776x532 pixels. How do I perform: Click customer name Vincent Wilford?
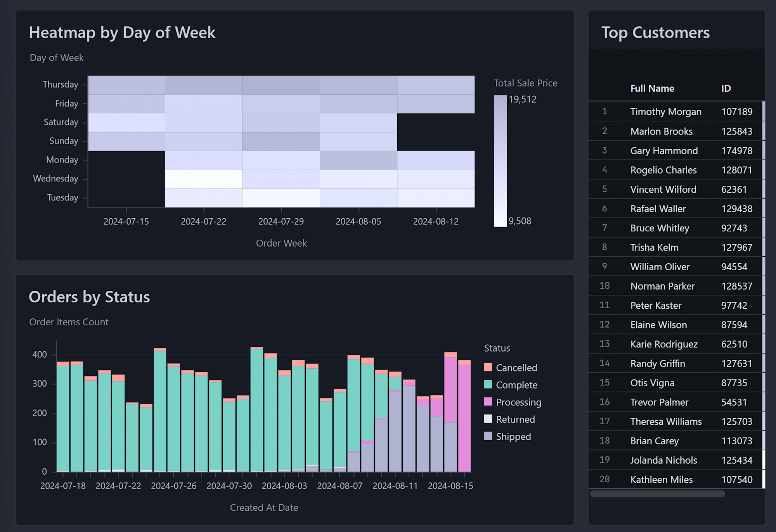click(x=663, y=189)
